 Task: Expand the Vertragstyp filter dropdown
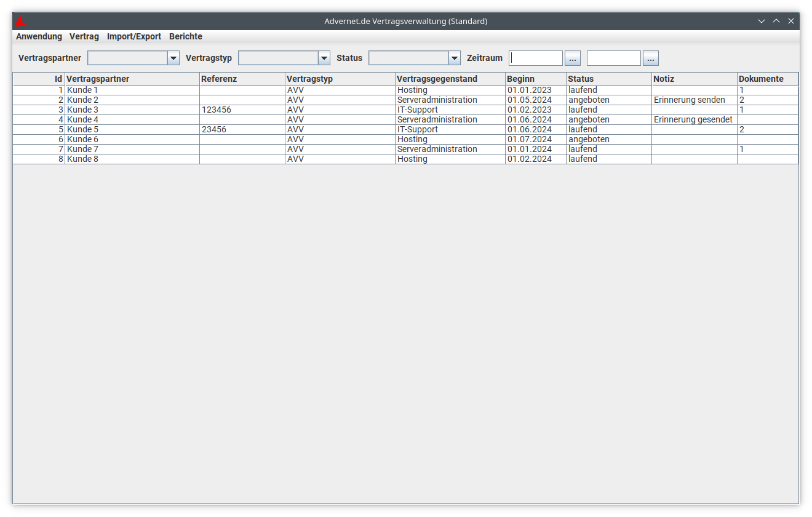point(324,58)
